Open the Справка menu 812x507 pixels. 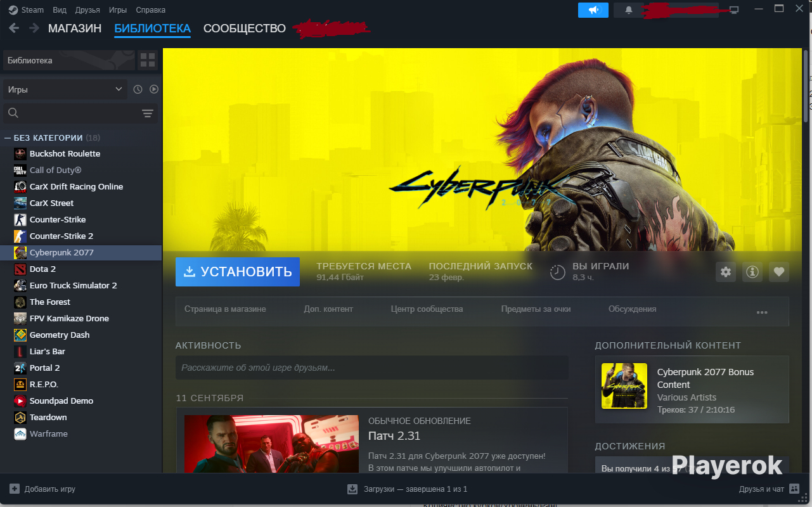click(x=150, y=10)
